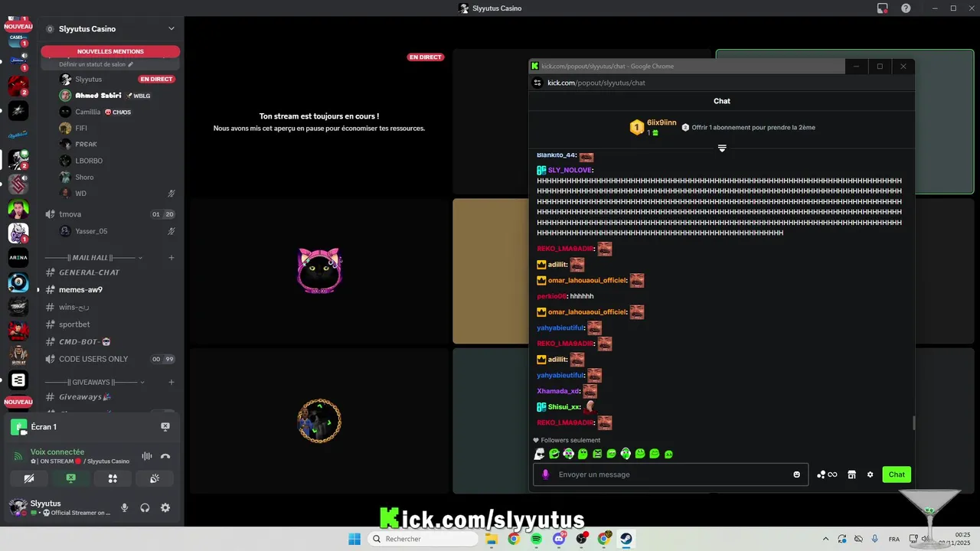
Task: Open SLY_NOLOVE's profile in chat
Action: [570, 170]
